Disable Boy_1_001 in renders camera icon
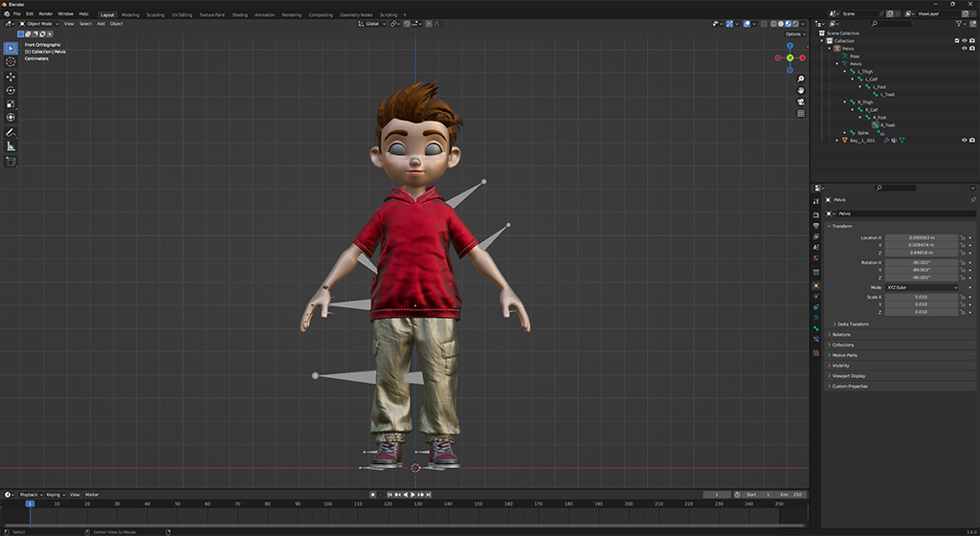The image size is (980, 536). [972, 140]
